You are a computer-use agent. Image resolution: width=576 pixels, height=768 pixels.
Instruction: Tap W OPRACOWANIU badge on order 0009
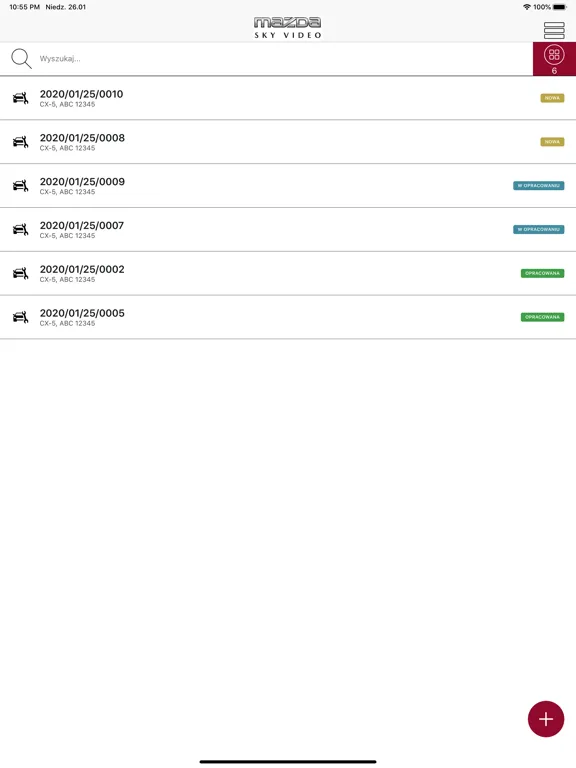(x=538, y=186)
